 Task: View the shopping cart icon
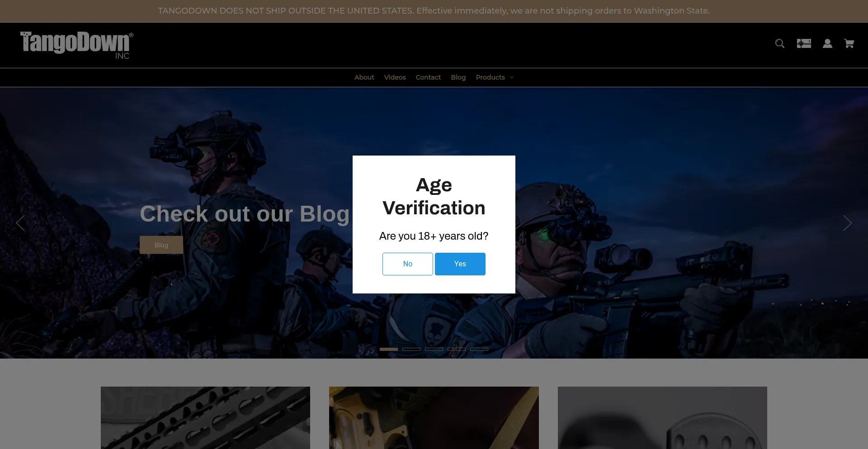point(849,43)
